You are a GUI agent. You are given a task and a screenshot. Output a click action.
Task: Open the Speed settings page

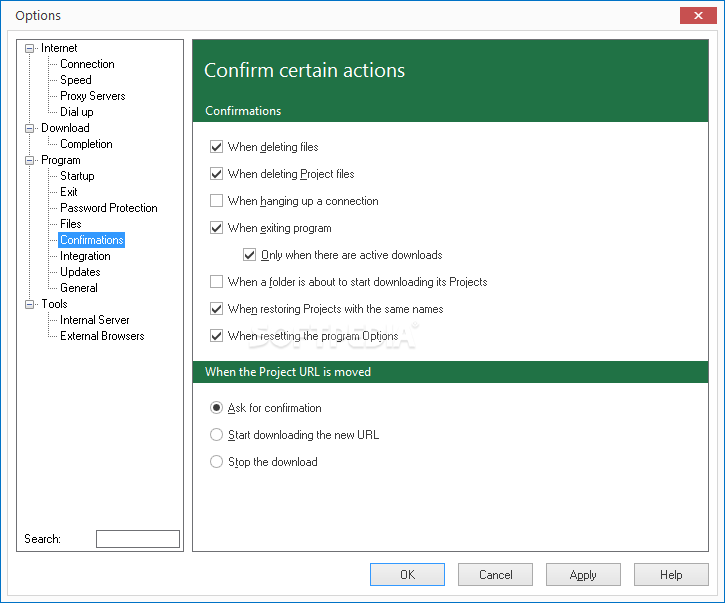[76, 80]
